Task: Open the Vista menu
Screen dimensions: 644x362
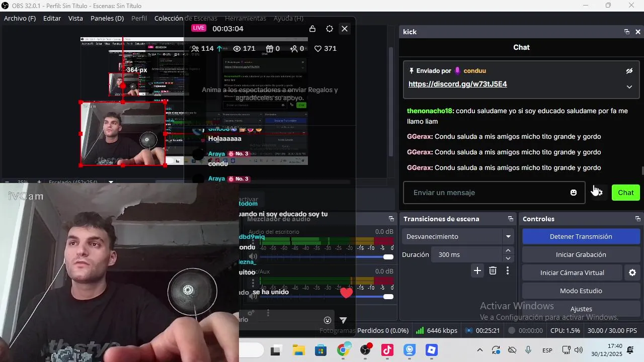Action: click(x=75, y=18)
